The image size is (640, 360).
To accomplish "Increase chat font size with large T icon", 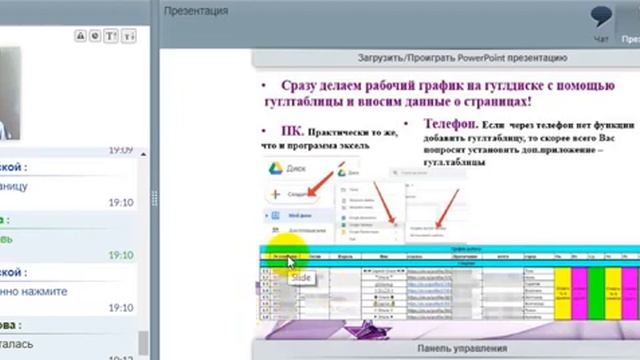I will point(110,36).
